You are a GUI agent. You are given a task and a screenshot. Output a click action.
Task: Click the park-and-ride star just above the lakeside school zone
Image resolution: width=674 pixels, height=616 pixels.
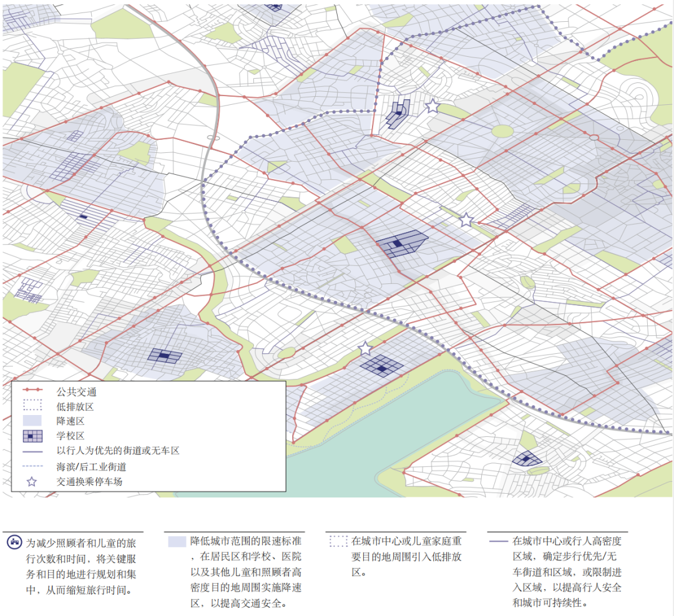tap(365, 348)
